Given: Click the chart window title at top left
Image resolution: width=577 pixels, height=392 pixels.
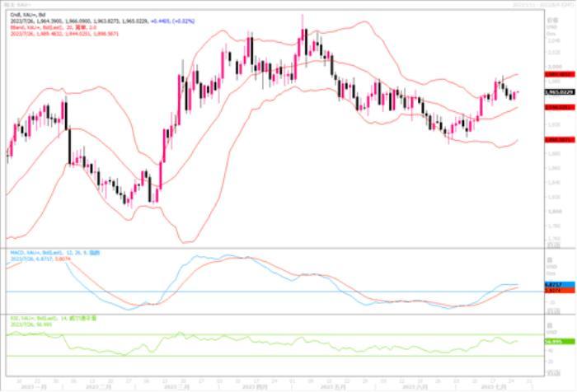Looking at the screenshot, I should (x=19, y=4).
